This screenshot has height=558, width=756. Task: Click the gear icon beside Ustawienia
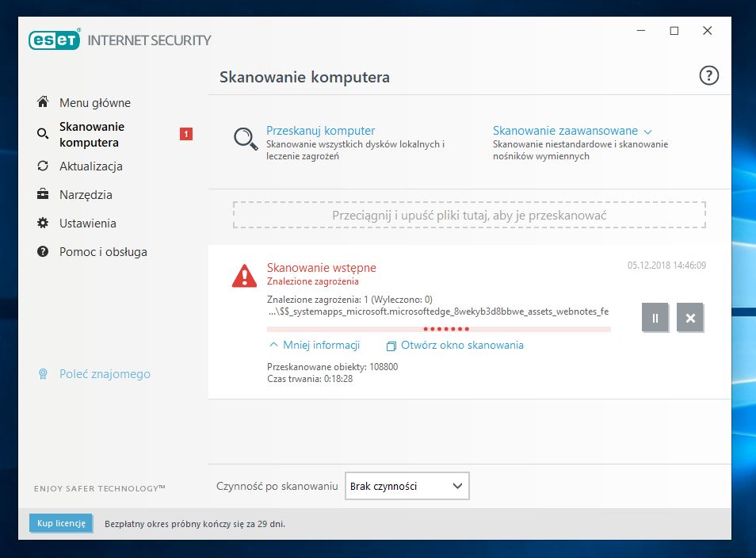[43, 223]
